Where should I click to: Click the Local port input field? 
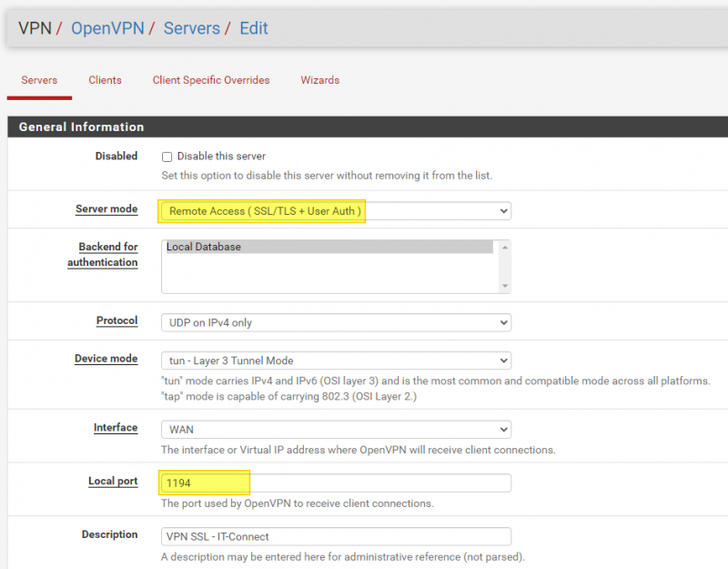(336, 483)
